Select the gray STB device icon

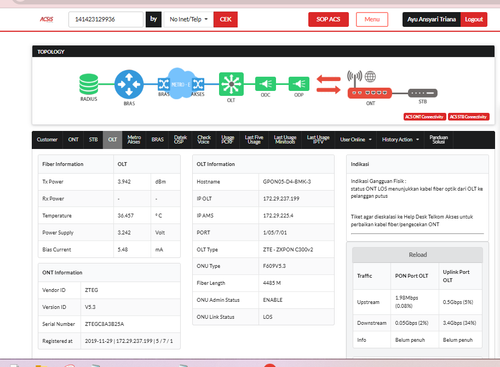(x=422, y=93)
